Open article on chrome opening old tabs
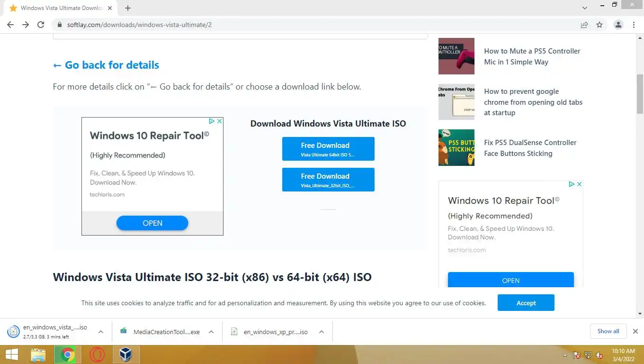This screenshot has height=364, width=644. (x=533, y=102)
